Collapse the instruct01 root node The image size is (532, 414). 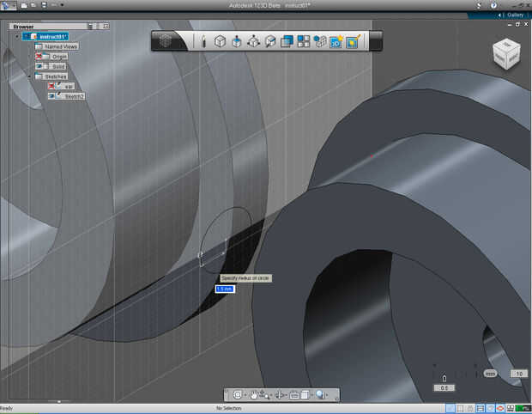(16, 36)
